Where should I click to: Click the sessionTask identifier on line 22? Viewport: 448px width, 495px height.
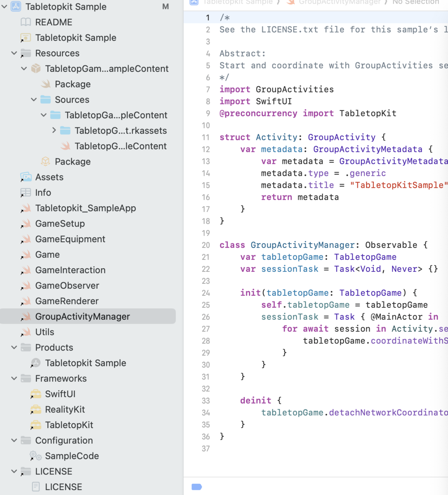290,269
